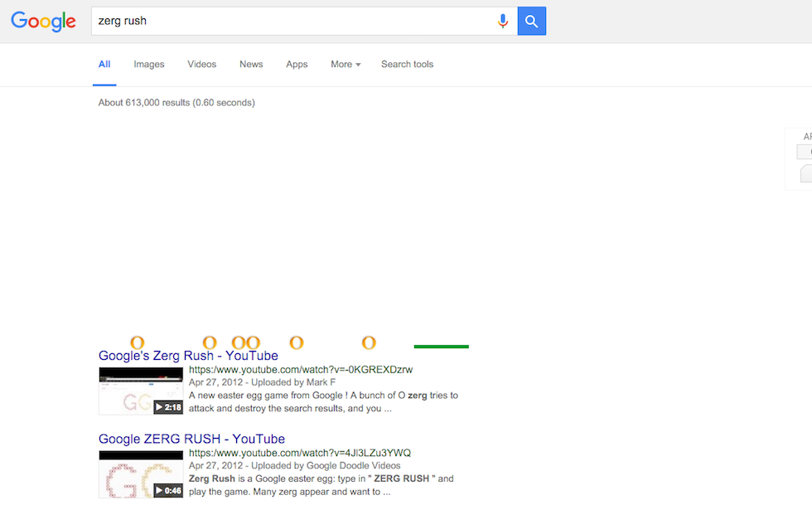Focus the search box containing "zerg rush"

click(290, 22)
